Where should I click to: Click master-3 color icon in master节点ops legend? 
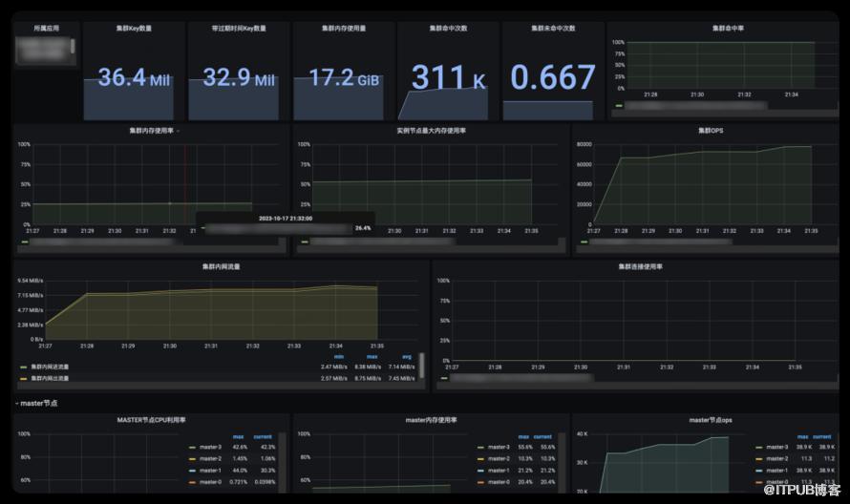coord(759,447)
